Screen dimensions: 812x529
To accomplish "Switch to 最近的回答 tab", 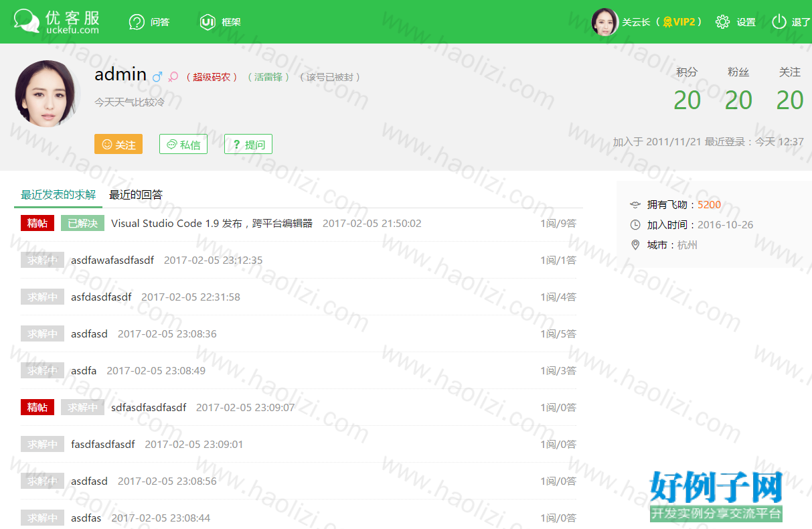I will (136, 195).
